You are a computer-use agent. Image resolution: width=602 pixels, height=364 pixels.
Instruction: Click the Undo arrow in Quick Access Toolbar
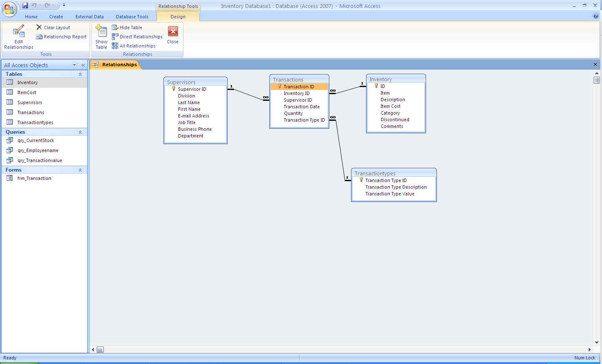[x=34, y=5]
